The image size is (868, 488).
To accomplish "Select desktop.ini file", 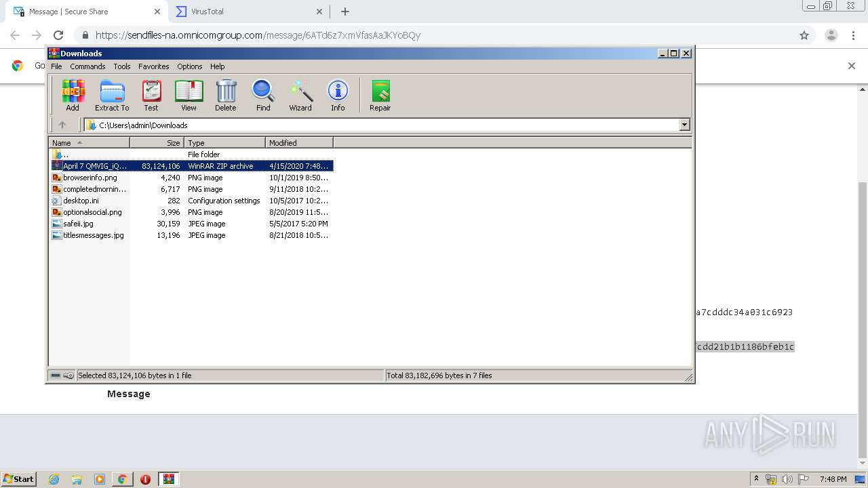I will pyautogui.click(x=192, y=201).
